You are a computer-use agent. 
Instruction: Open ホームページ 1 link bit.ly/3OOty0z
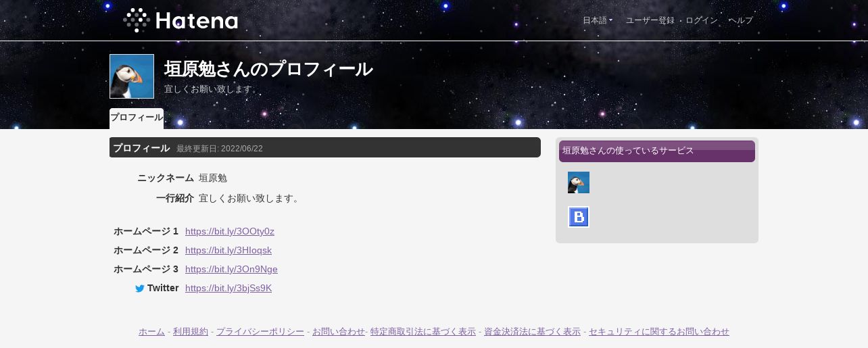(x=230, y=231)
